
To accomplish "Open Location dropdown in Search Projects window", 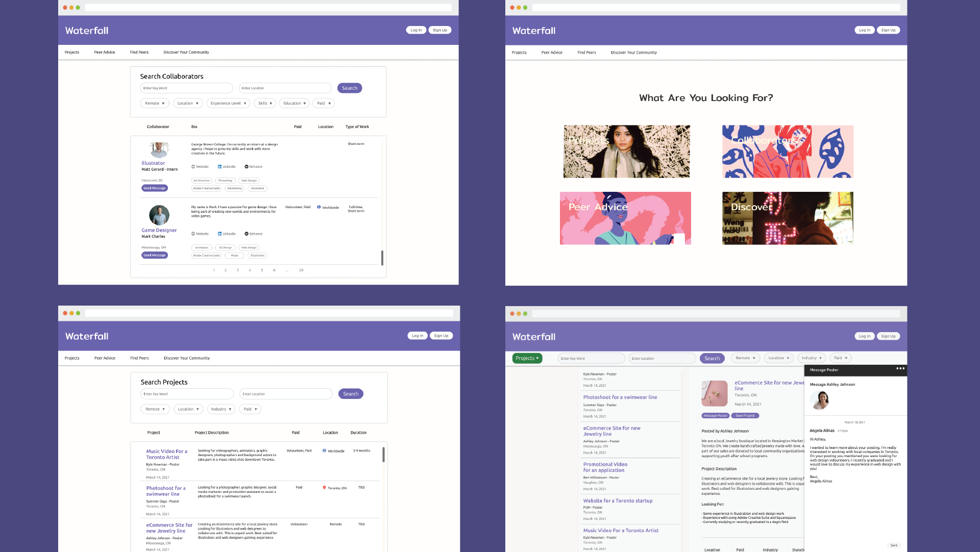I will pyautogui.click(x=188, y=409).
